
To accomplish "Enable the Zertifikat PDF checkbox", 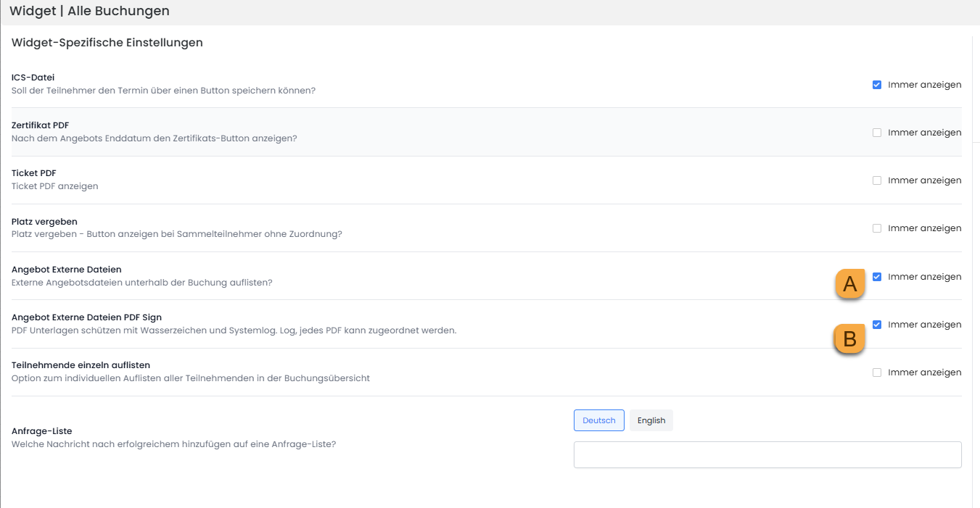I will click(x=877, y=133).
